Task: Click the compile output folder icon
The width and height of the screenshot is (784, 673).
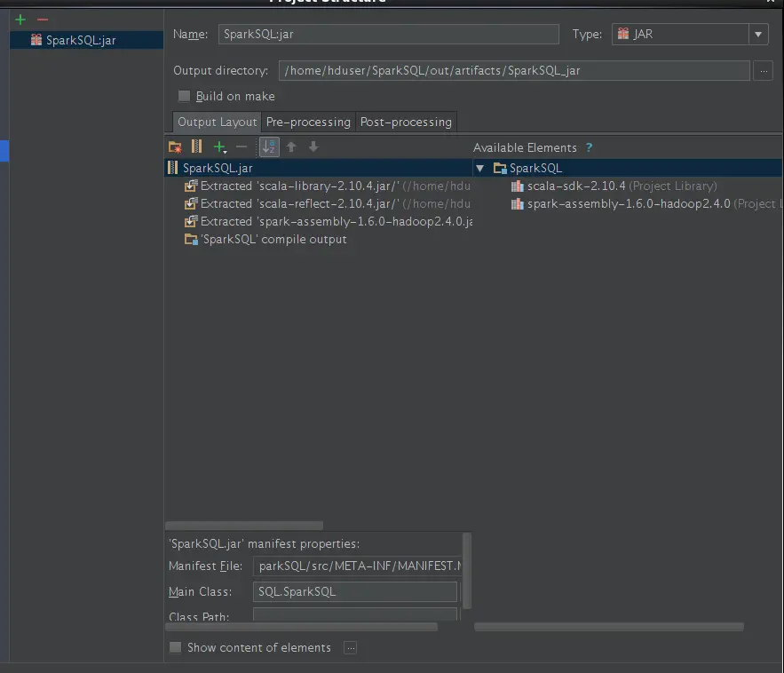Action: 191,240
